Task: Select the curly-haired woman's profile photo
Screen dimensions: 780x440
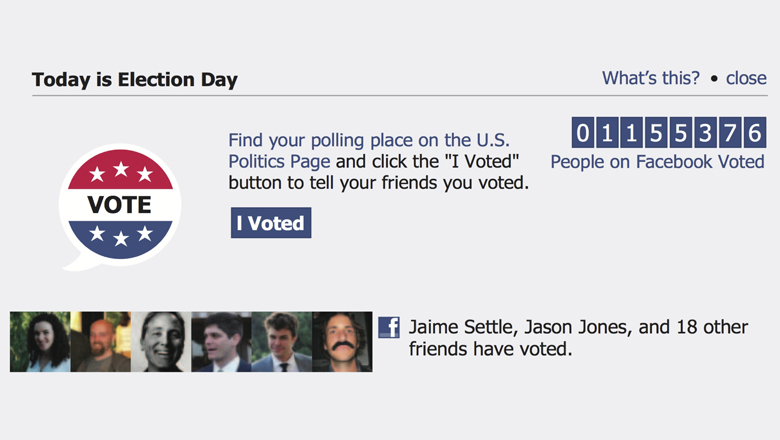Action: (x=40, y=342)
